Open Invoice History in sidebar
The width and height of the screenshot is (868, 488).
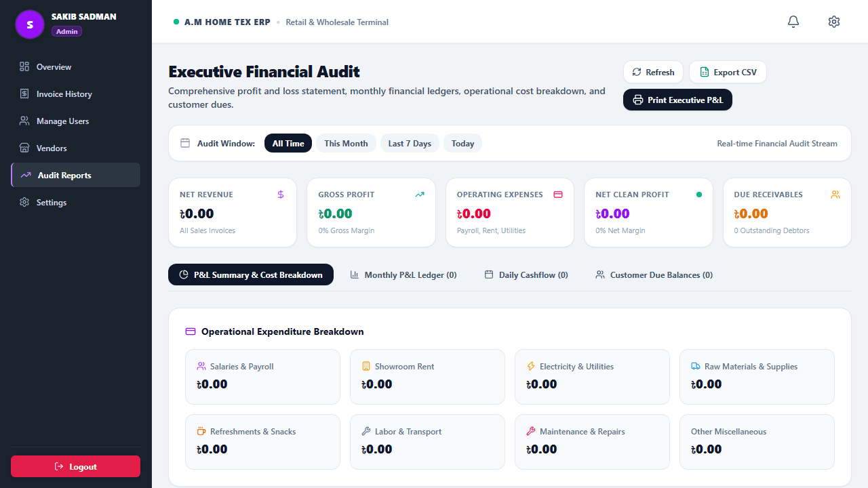tap(76, 94)
